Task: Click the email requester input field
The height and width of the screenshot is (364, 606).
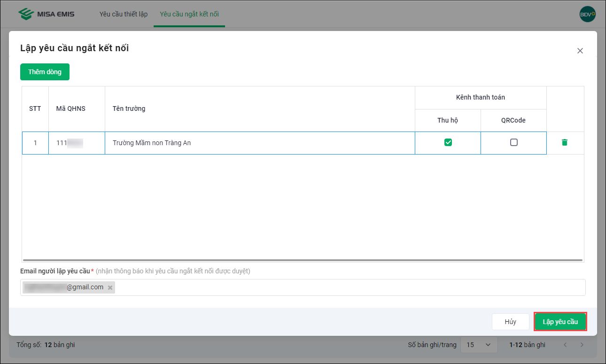Action: pyautogui.click(x=348, y=287)
